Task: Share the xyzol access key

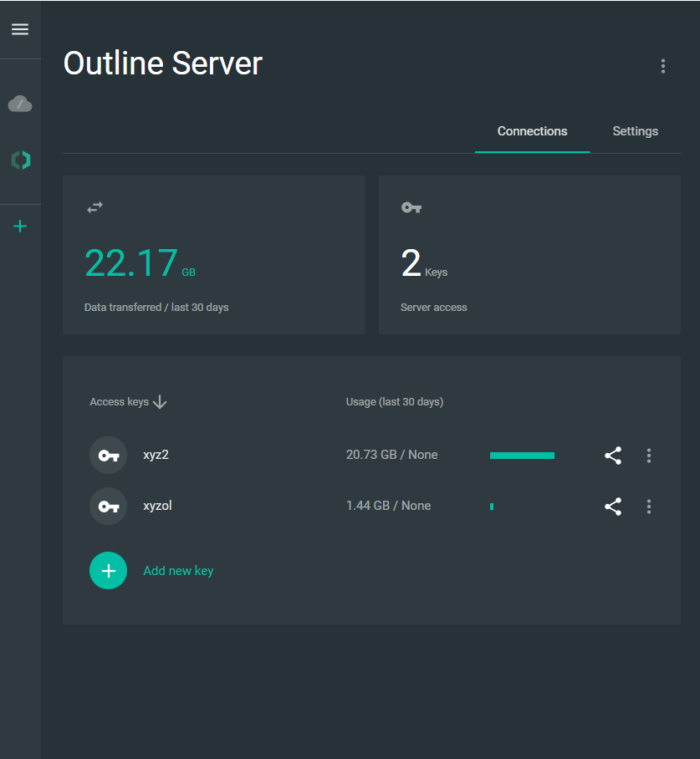Action: coord(613,506)
